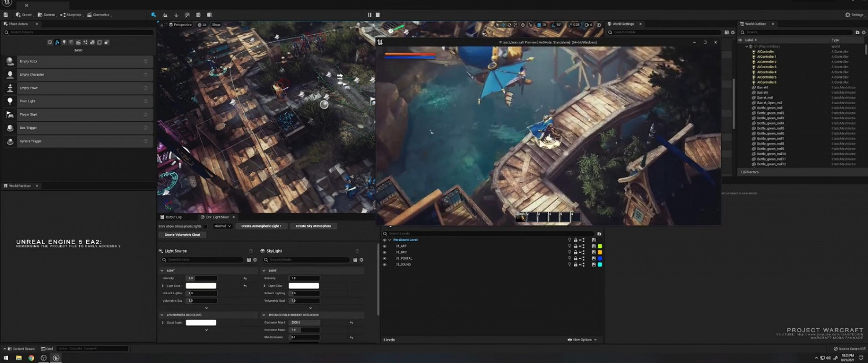This screenshot has height=363, width=868.
Task: Open View Options in Levels panel
Action: [x=582, y=340]
